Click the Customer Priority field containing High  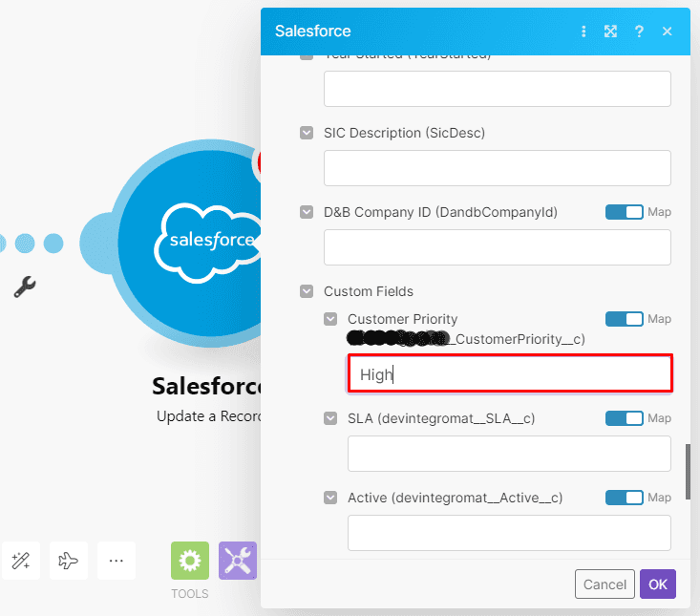[x=510, y=374]
